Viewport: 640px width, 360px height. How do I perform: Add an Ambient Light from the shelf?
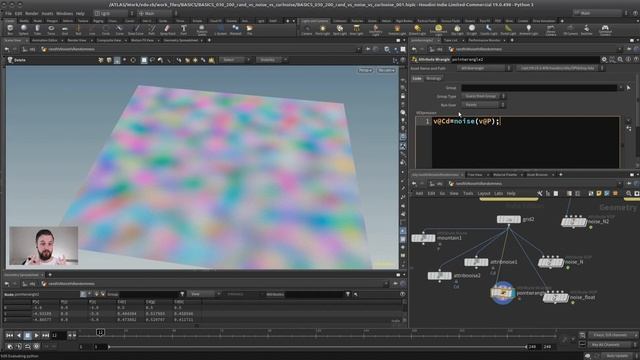529,29
